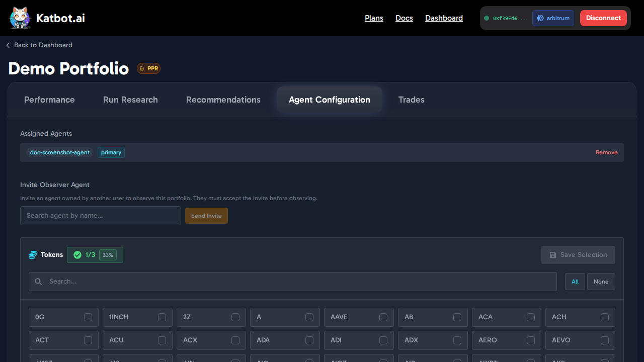Click the Disconnect button
Screen dimensions: 644x362
(603, 18)
